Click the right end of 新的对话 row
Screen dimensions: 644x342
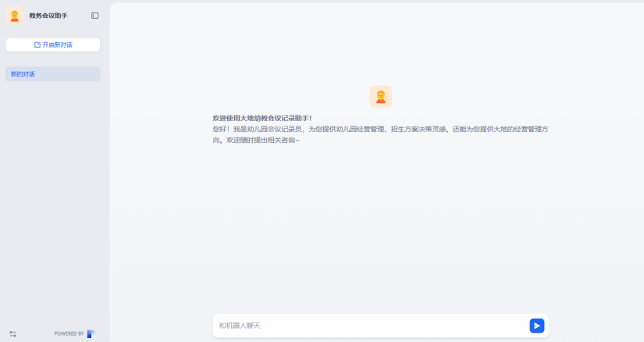[x=92, y=74]
